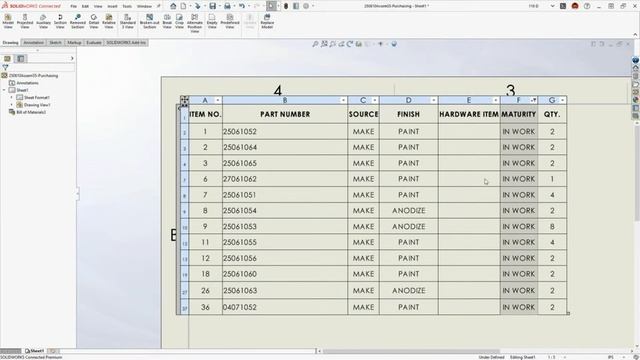Screen dimensions: 640x360
Task: Click Replace Model command
Action: (x=267, y=21)
